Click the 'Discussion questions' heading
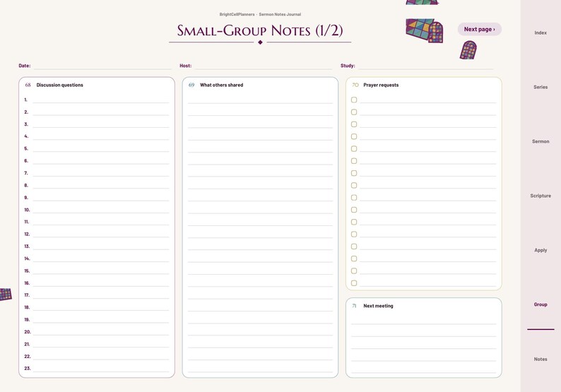Image resolution: width=561 pixels, height=392 pixels. (60, 85)
